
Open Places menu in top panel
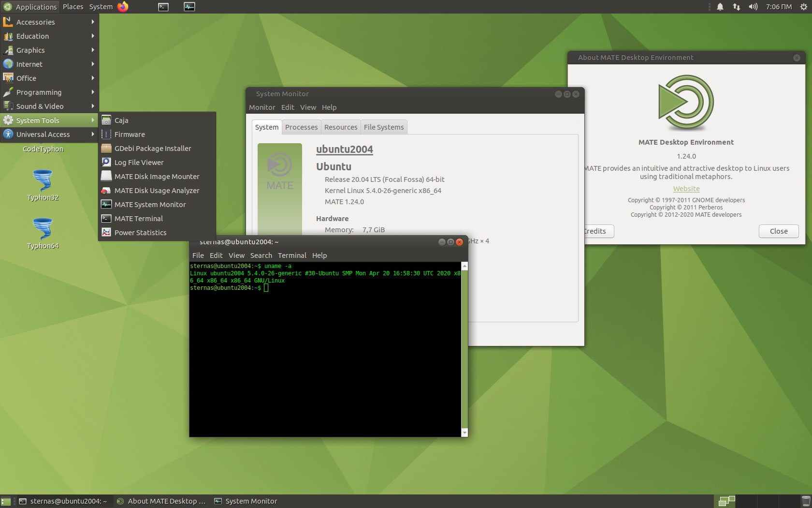tap(73, 7)
